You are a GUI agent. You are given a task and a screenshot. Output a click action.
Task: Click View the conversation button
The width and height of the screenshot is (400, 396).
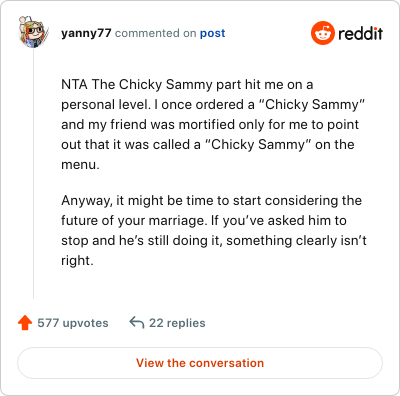tap(200, 363)
